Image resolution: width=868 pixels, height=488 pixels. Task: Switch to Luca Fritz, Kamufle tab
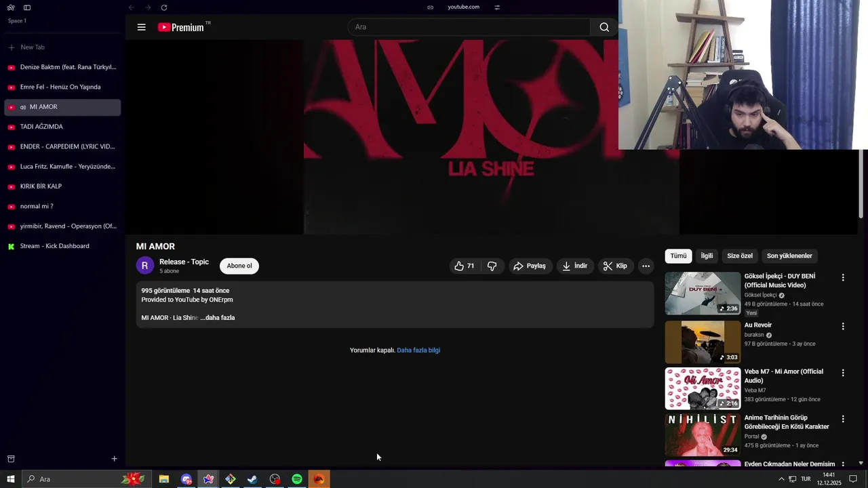coord(62,166)
